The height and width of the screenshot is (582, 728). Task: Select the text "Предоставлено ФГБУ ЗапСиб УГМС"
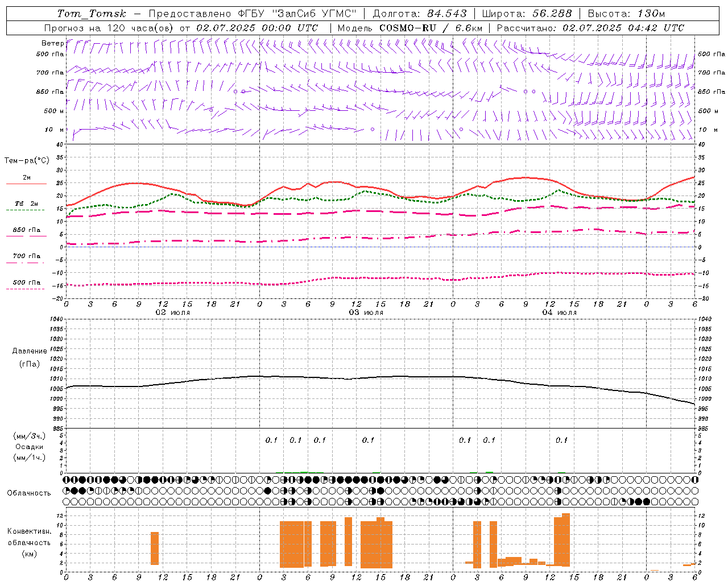(253, 14)
